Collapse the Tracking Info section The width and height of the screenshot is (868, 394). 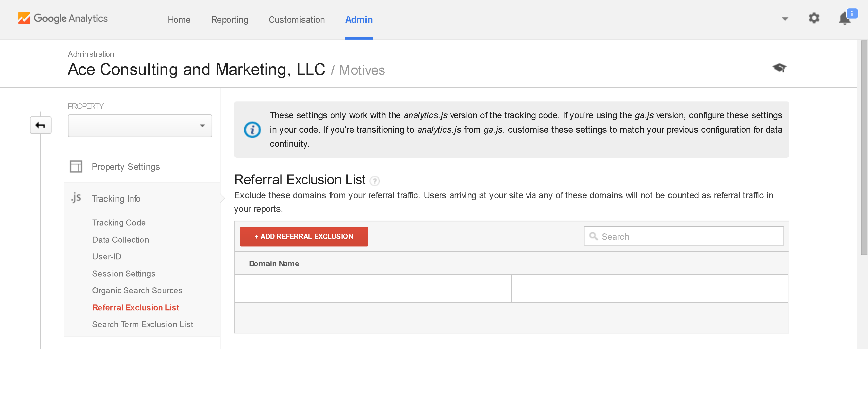pos(116,199)
